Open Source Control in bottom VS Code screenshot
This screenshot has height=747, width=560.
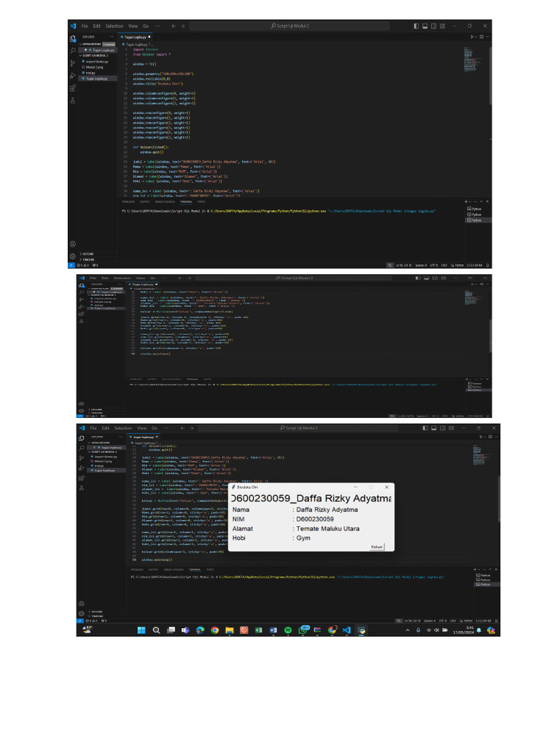tap(82, 458)
